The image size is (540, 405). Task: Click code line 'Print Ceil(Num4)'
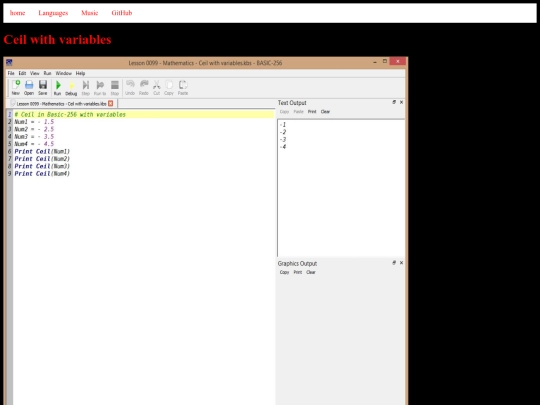42,174
